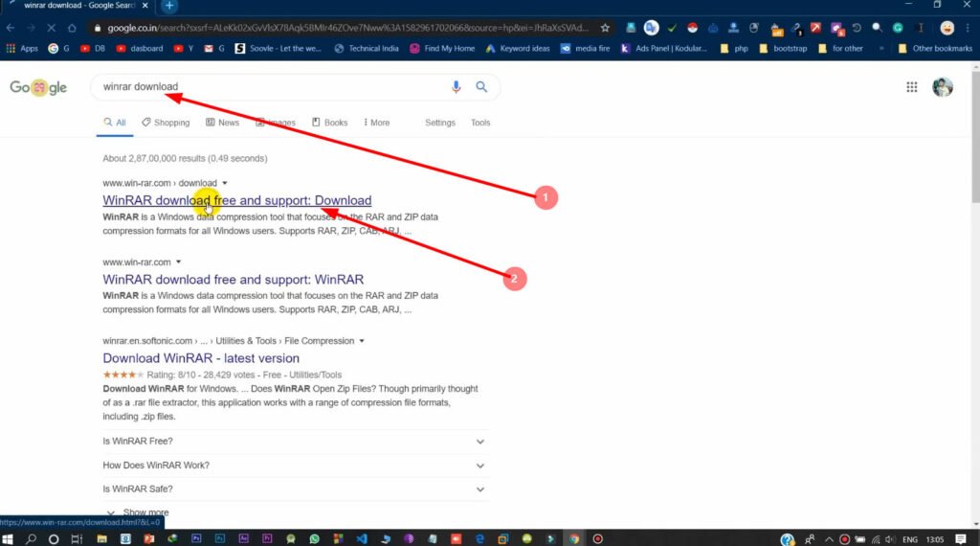The image size is (980, 546).
Task: Open search Settings
Action: coord(440,123)
